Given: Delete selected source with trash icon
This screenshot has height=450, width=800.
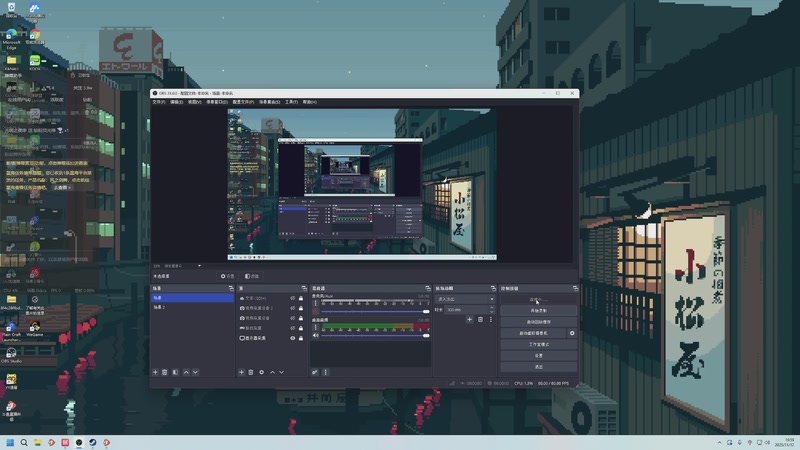Looking at the screenshot, I should point(251,372).
